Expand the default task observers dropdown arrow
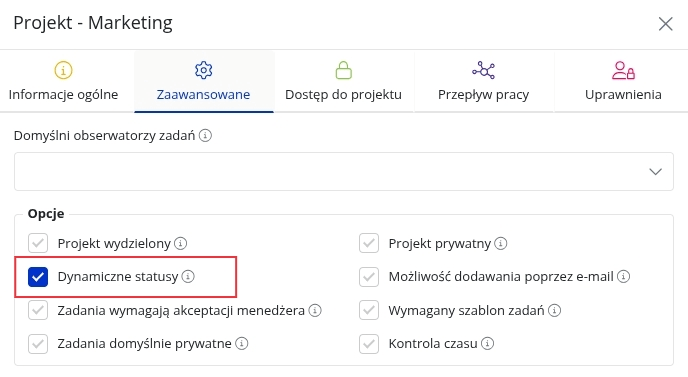The width and height of the screenshot is (688, 377). coord(655,172)
